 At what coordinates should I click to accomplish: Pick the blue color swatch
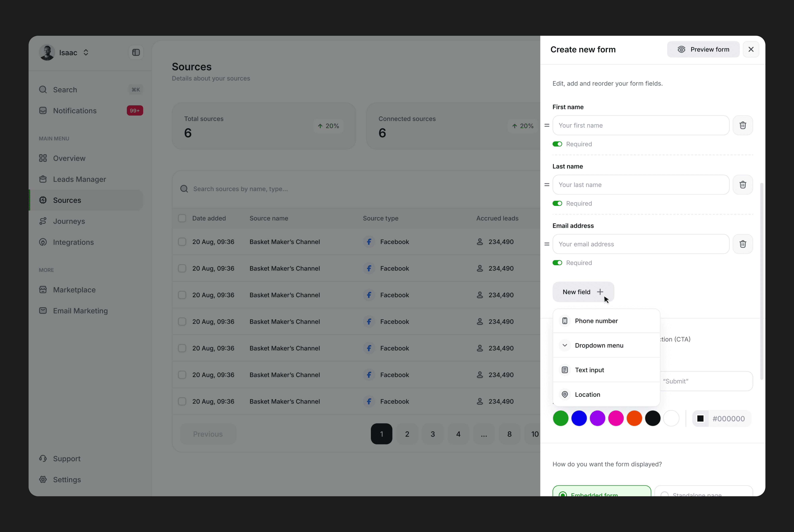[579, 418]
